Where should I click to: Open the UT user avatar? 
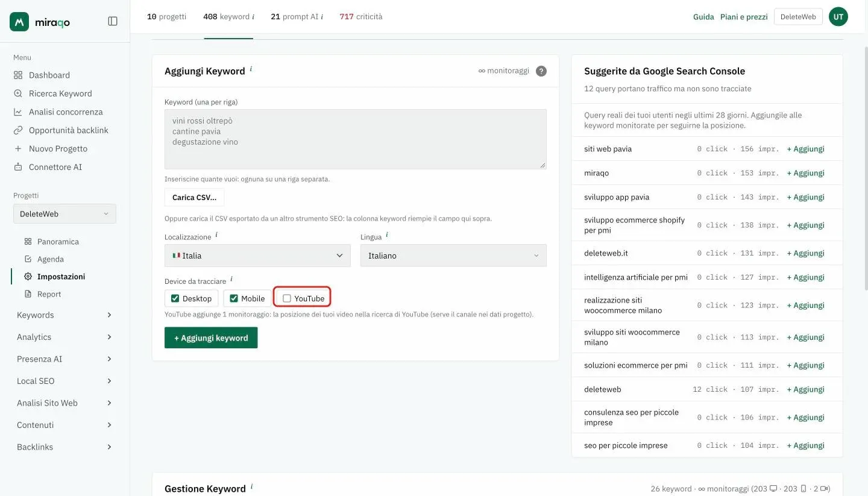(838, 17)
